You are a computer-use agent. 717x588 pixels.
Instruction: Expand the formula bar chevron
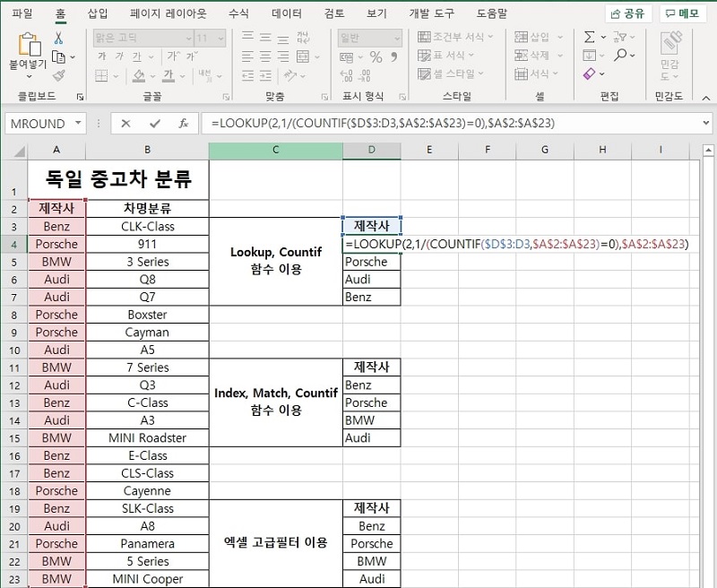[706, 123]
